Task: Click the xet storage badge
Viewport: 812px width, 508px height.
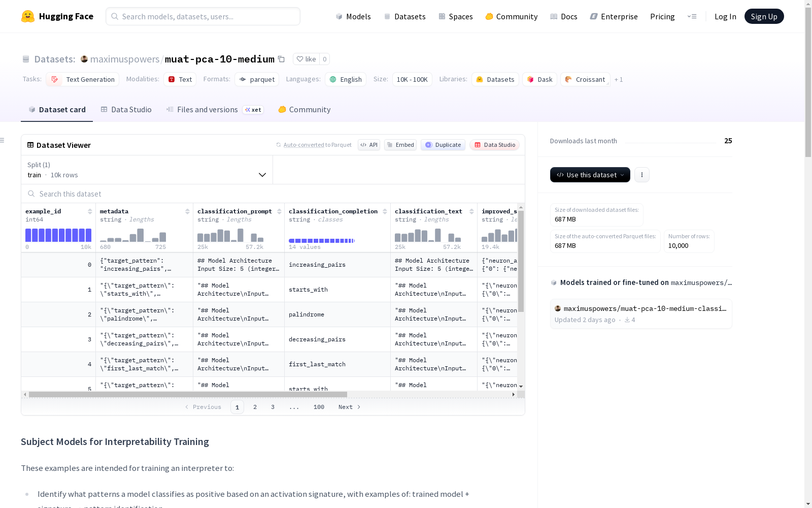Action: pos(253,110)
